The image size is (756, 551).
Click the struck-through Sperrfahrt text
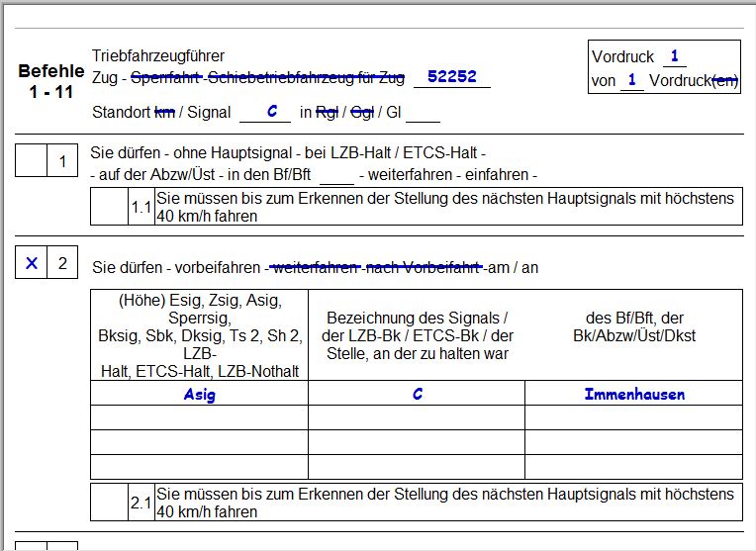pos(166,77)
